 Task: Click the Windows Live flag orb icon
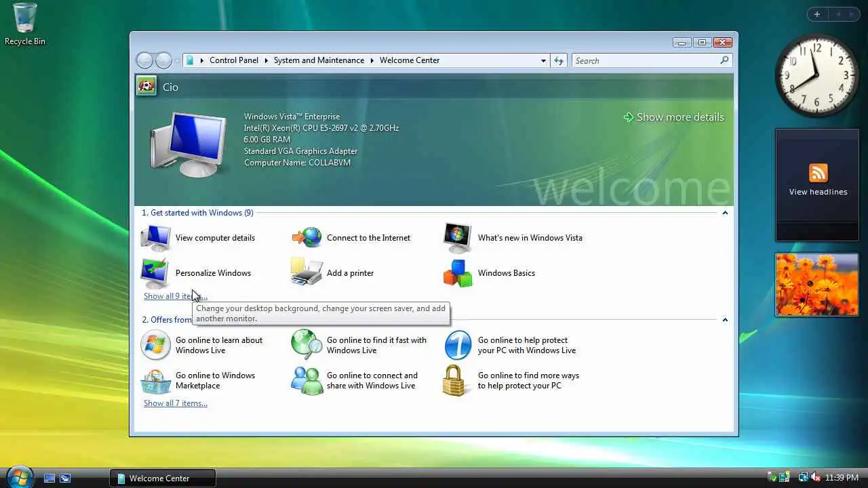(x=155, y=345)
